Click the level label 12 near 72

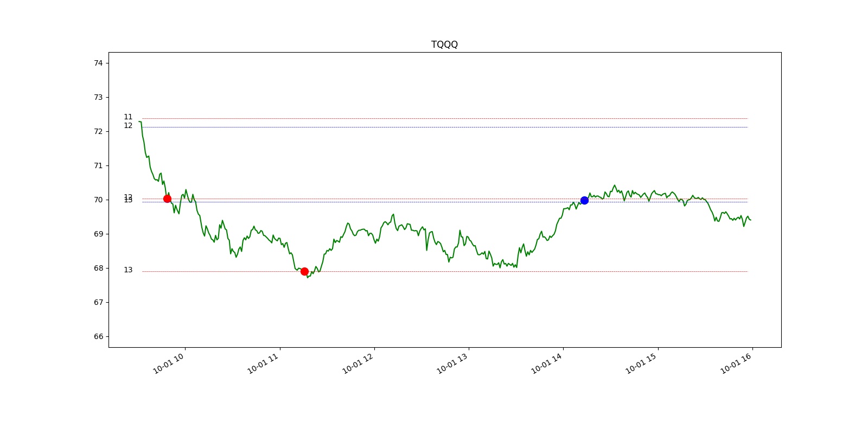pos(128,125)
